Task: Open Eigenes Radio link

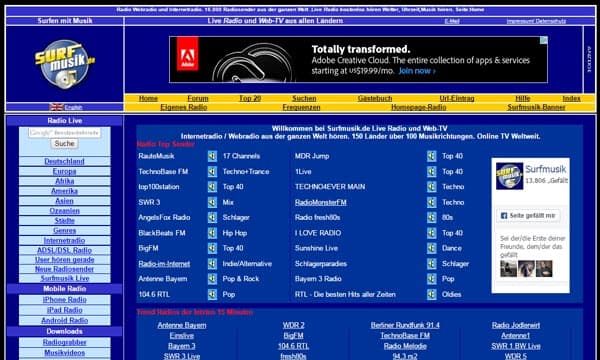Action: (184, 108)
